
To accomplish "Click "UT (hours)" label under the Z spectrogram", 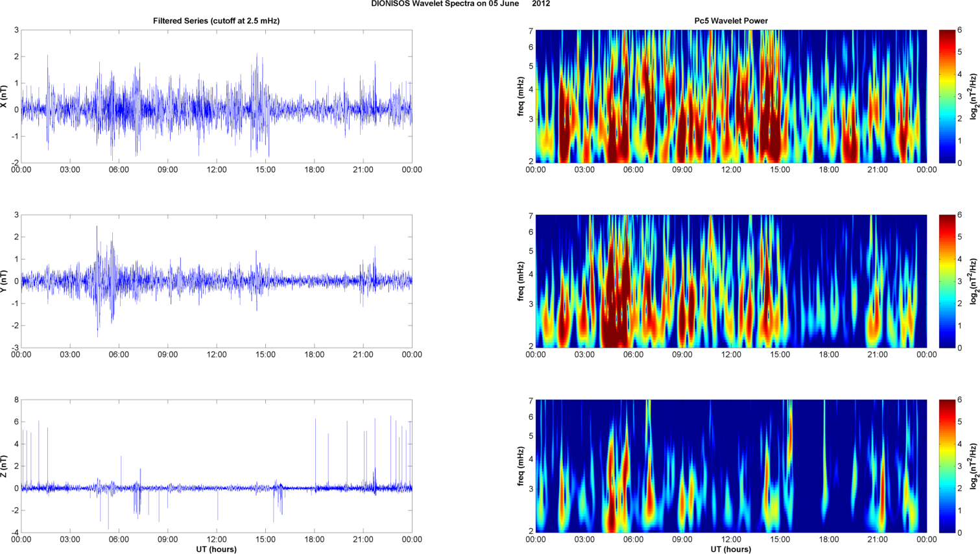I will coord(731,549).
